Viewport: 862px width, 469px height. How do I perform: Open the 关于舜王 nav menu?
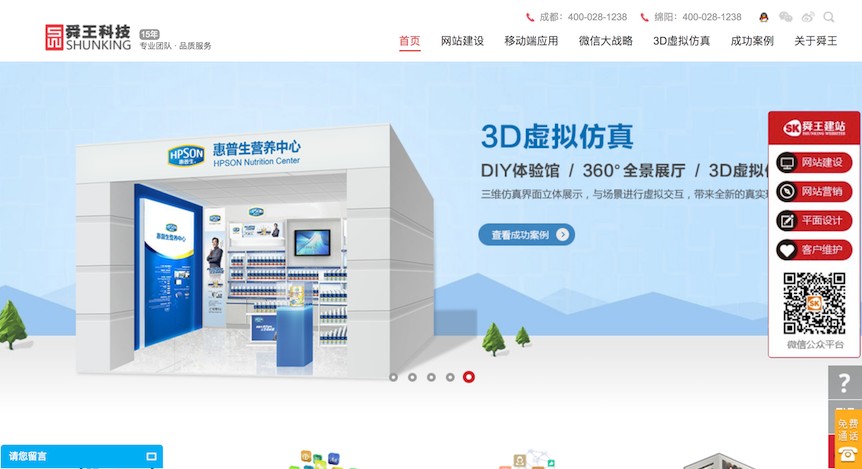click(815, 41)
